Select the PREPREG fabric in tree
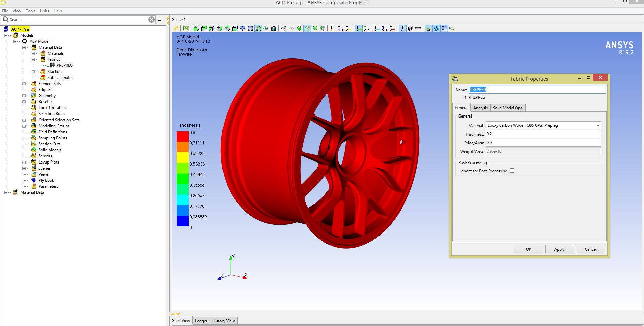 (x=65, y=65)
